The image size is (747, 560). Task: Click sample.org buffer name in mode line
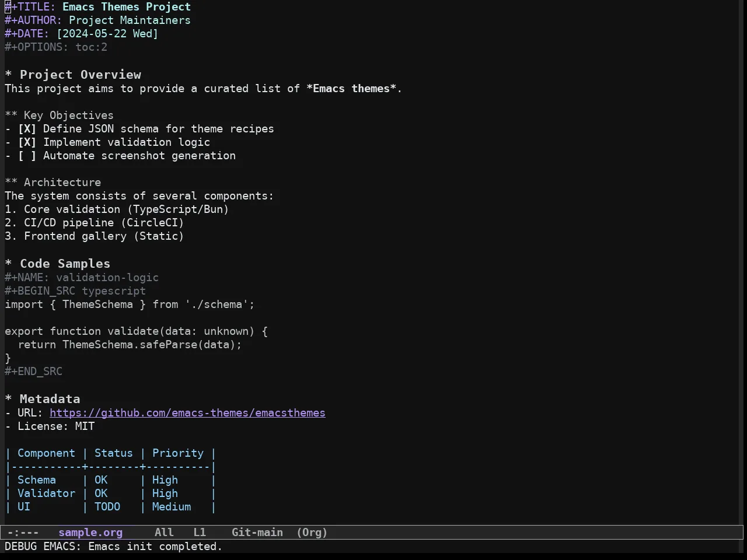pyautogui.click(x=90, y=533)
